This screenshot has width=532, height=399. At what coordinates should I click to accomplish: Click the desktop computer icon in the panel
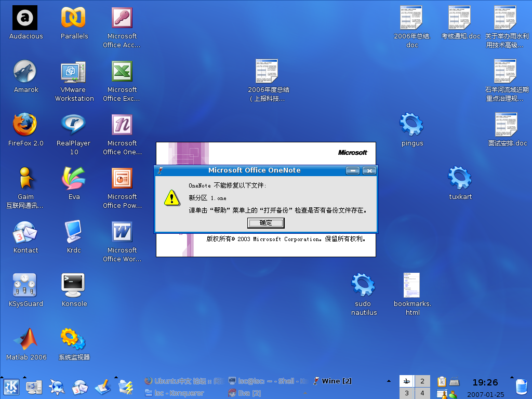point(34,387)
